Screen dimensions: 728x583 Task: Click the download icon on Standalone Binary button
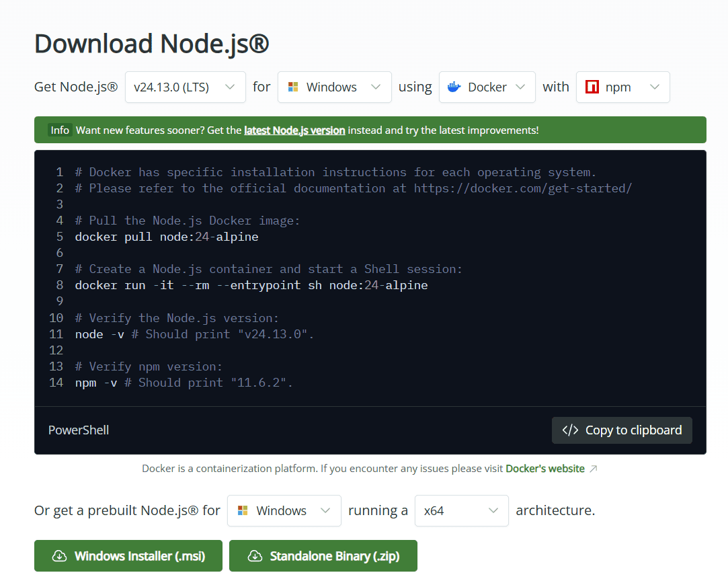255,556
